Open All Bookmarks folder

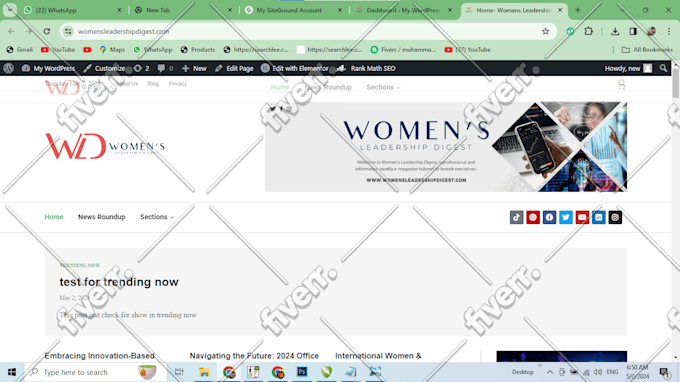click(647, 49)
